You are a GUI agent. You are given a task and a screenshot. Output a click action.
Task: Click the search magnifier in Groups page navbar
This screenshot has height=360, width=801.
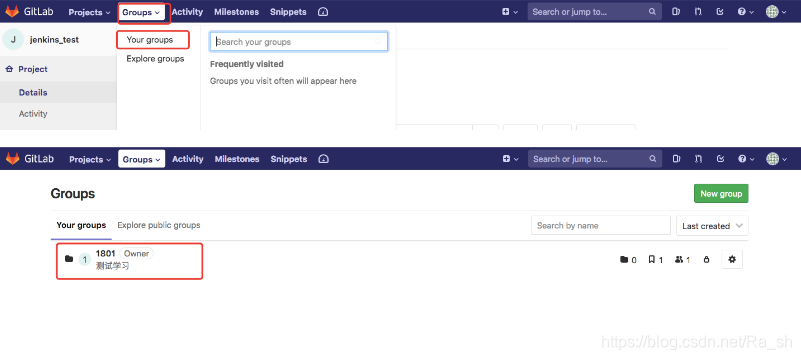653,159
